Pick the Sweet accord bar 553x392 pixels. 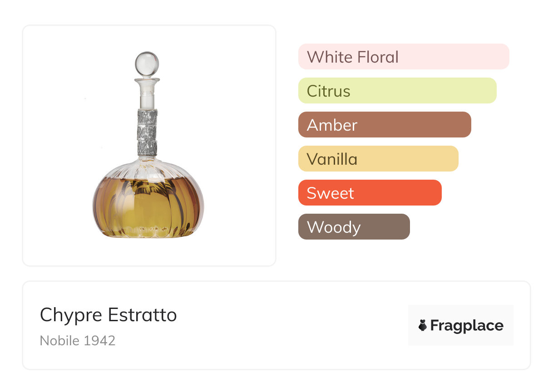[370, 193]
